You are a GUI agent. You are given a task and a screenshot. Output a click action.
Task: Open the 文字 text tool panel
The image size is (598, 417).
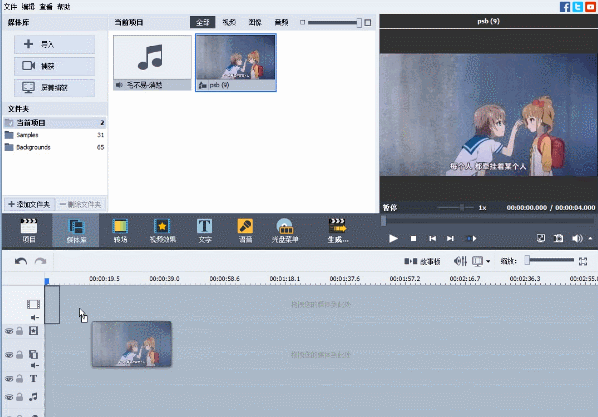(204, 230)
